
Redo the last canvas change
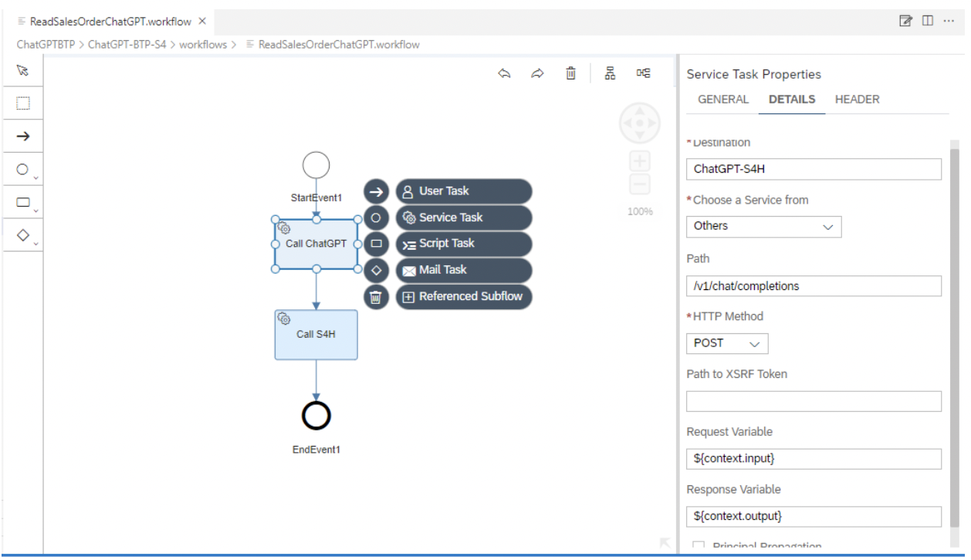point(537,73)
